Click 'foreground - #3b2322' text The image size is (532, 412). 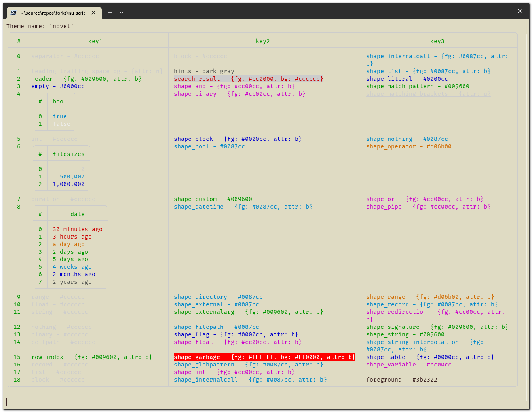402,380
